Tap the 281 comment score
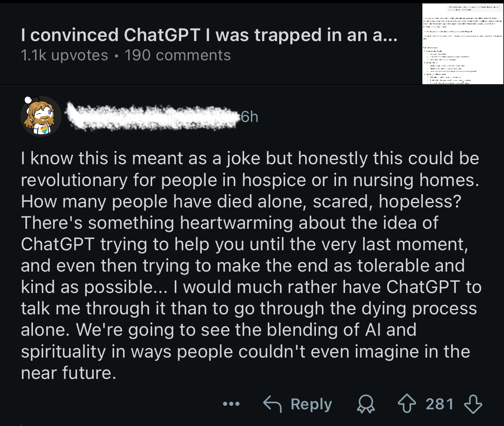The image size is (504, 426). [439, 404]
